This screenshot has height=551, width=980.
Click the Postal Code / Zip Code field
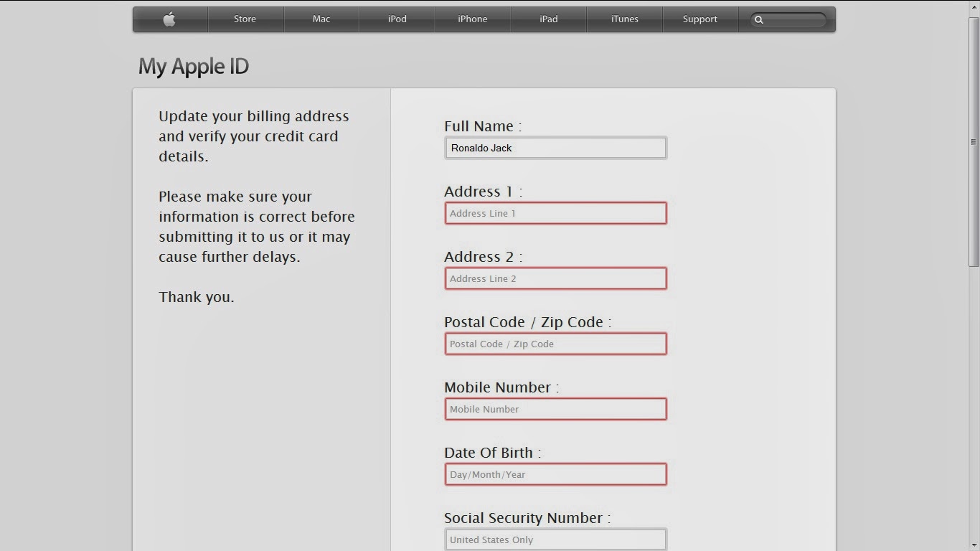(x=555, y=344)
